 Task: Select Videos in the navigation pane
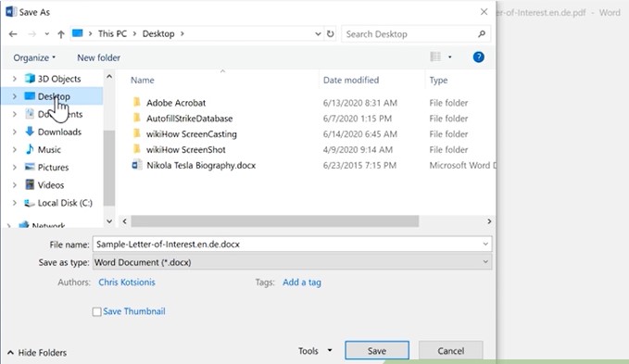[x=51, y=185]
